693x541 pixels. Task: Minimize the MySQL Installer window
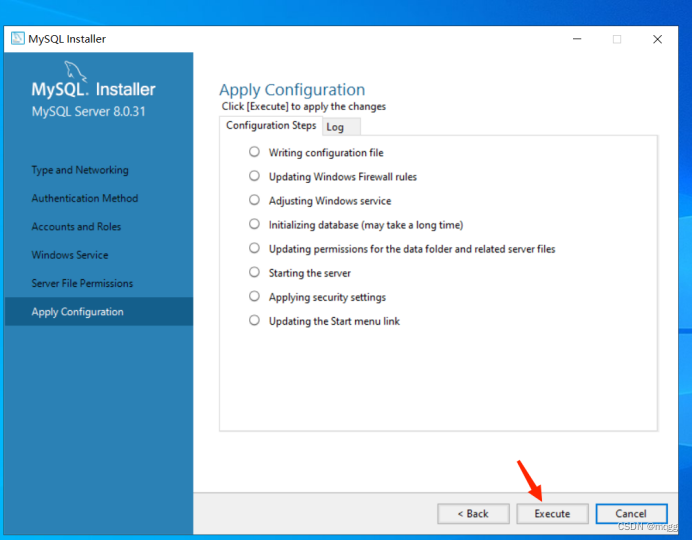point(577,39)
